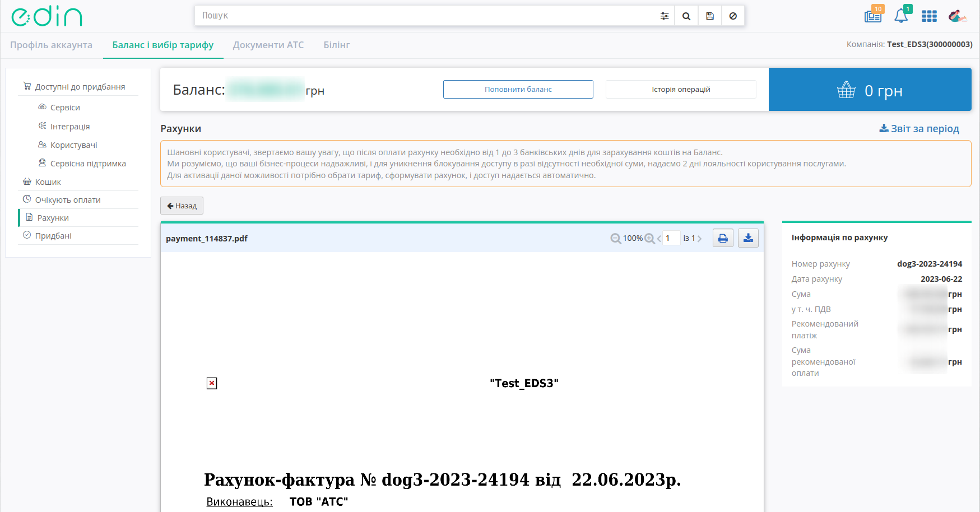The height and width of the screenshot is (512, 980).
Task: Click invoice date 2023-06-22 value
Action: 941,279
